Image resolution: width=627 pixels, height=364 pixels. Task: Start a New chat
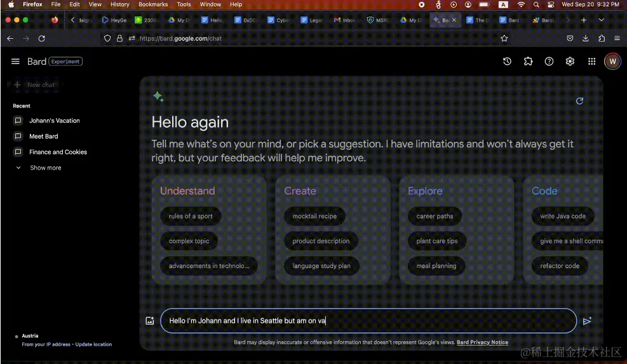[36, 84]
